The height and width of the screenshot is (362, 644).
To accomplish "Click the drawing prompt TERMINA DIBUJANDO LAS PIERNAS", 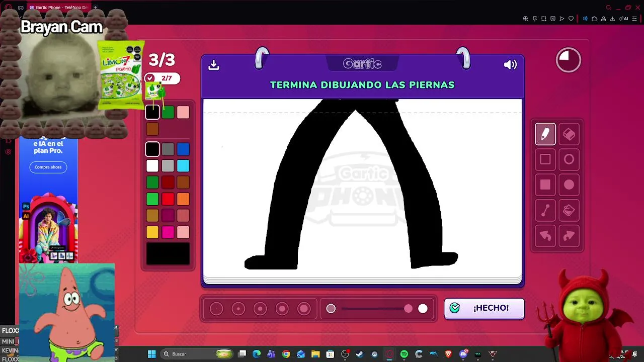I will [362, 85].
